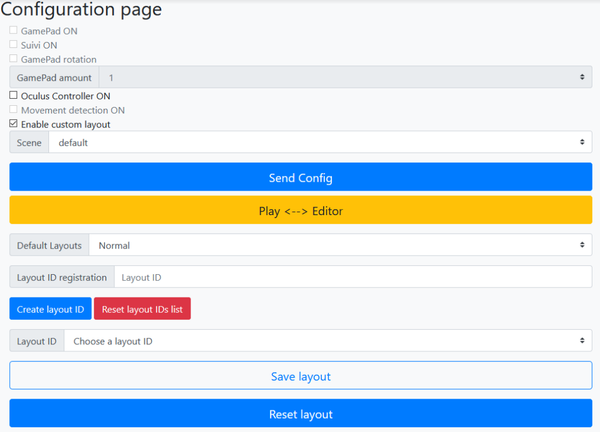Open the GamePad amount dropdown
The width and height of the screenshot is (600, 432).
(345, 78)
